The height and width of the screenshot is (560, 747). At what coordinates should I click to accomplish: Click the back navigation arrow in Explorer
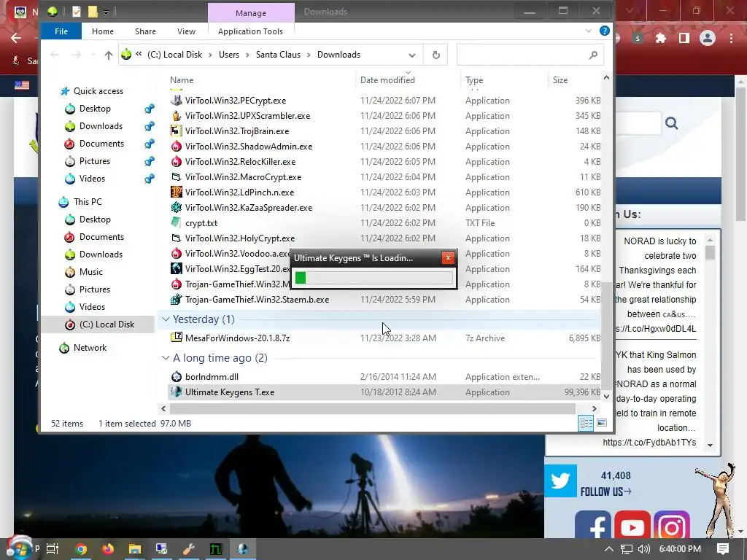[55, 55]
